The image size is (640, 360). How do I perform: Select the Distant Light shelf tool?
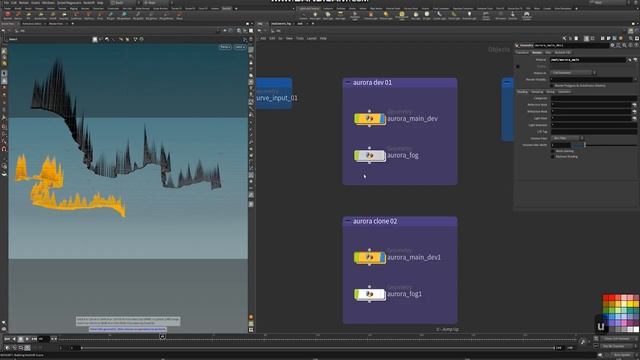pos(386,15)
